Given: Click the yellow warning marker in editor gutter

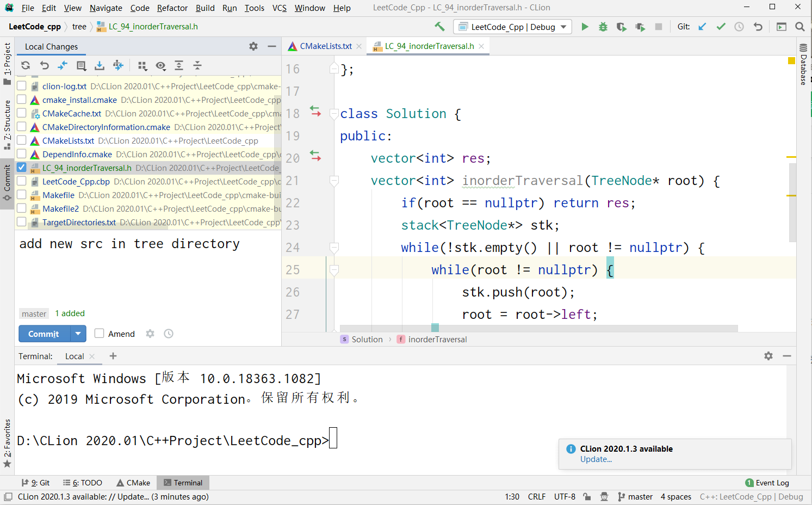Looking at the screenshot, I should click(791, 60).
